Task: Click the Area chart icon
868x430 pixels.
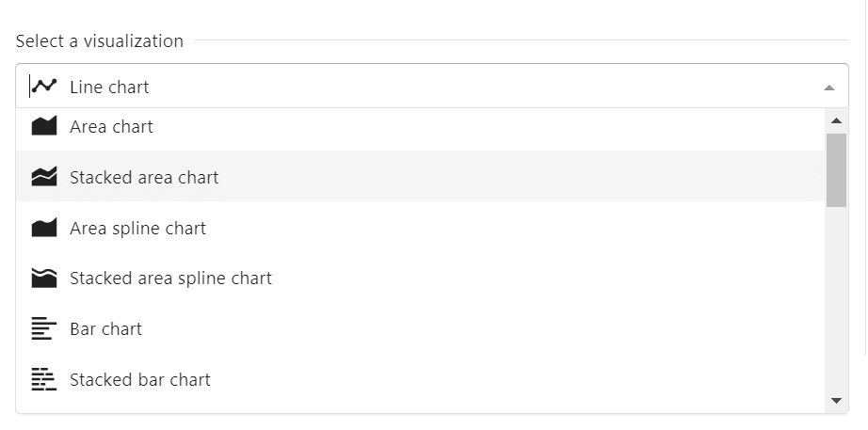Action: click(x=44, y=126)
